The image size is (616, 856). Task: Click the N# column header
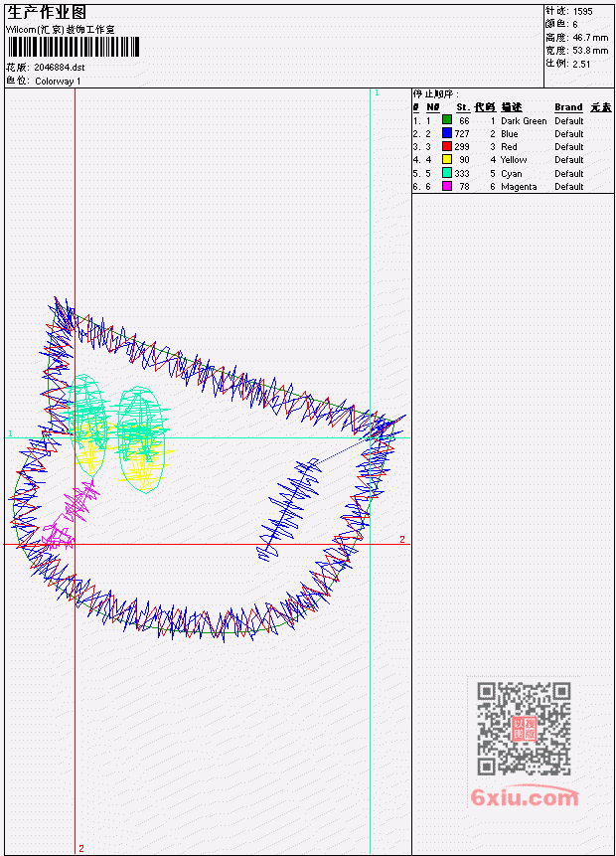(432, 107)
